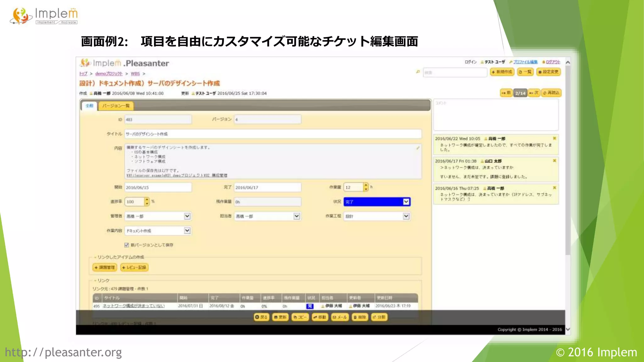Image resolution: width=644 pixels, height=362 pixels.
Task: Go to the previous record with 前
Action: tap(506, 93)
